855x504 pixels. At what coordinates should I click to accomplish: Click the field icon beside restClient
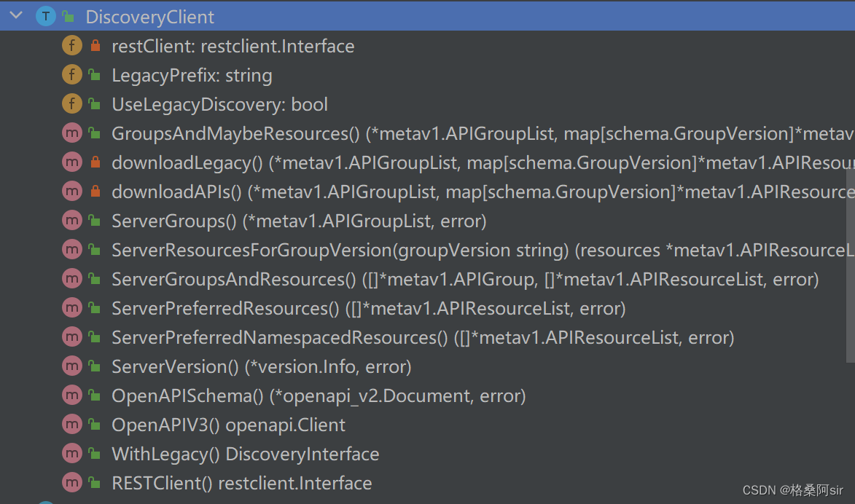tap(72, 45)
